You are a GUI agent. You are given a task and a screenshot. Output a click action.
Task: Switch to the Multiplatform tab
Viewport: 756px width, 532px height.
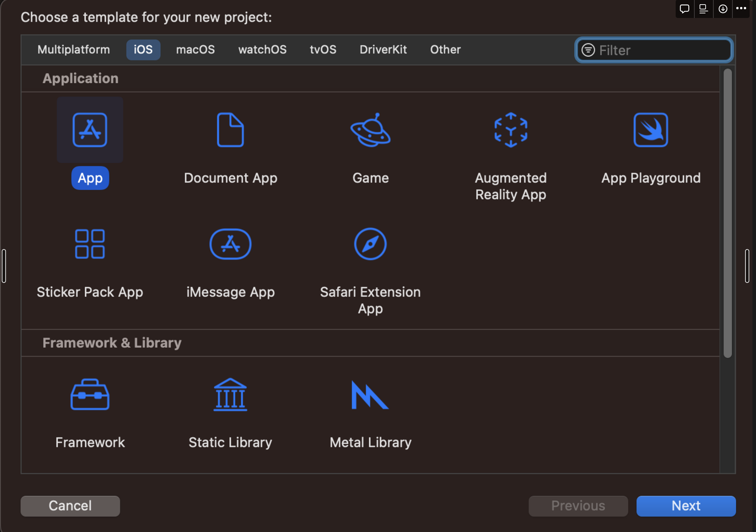[74, 50]
